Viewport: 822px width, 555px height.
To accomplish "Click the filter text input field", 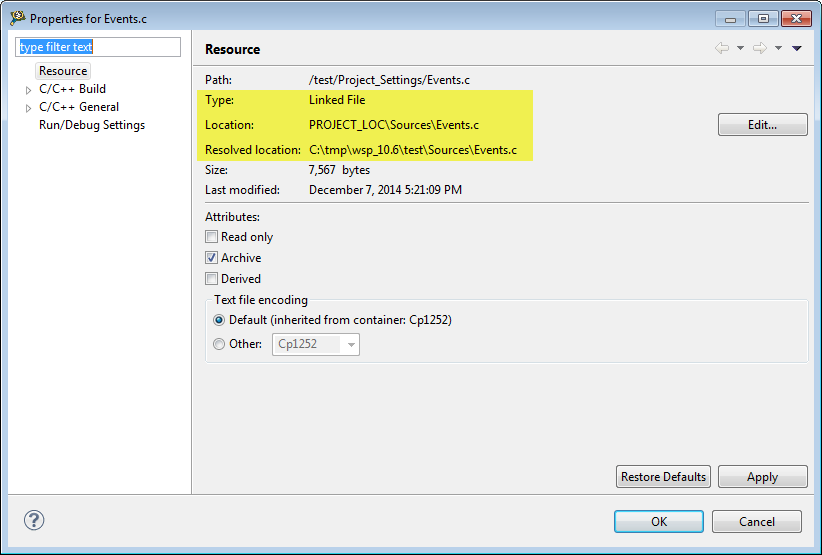I will tap(98, 47).
